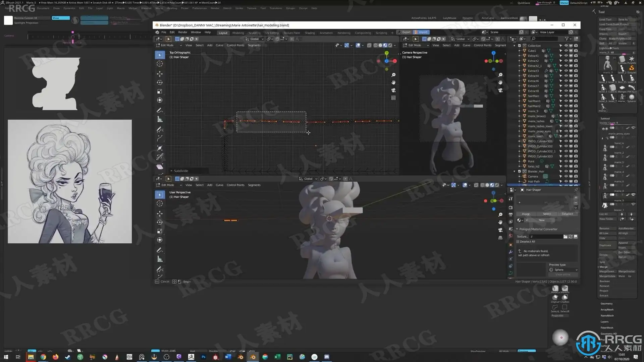Screen dimensions: 644x362
Task: Click the Assign material button
Action: [526, 214]
